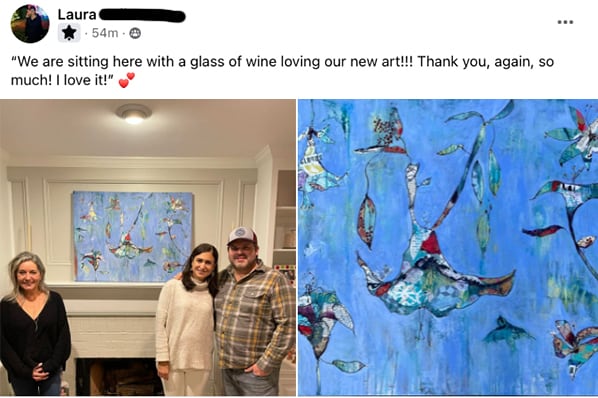Open Laura's profile via her name
Viewport: 598px width, 398px height.
pyautogui.click(x=77, y=14)
